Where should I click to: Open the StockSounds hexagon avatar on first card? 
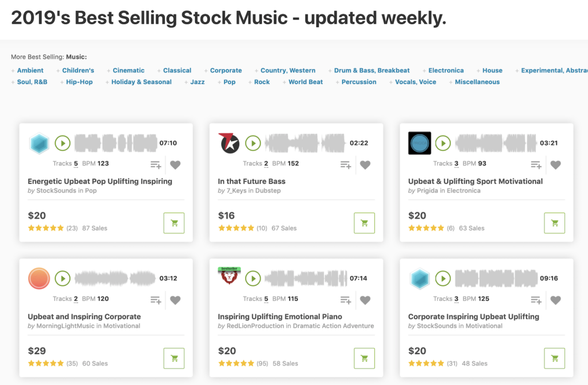40,144
